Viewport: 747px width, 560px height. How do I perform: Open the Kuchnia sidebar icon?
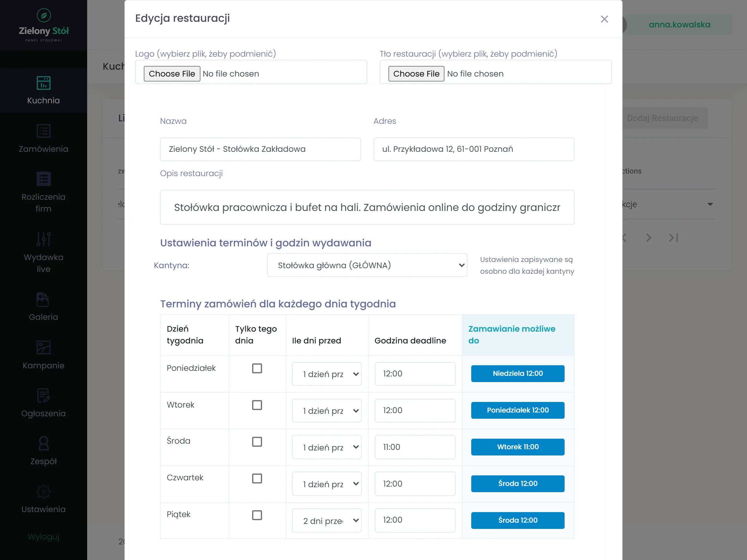pyautogui.click(x=44, y=83)
